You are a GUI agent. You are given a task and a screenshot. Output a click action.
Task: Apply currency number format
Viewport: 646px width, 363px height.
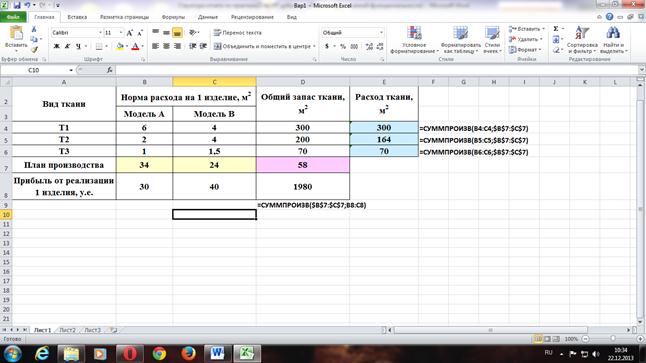coord(327,46)
